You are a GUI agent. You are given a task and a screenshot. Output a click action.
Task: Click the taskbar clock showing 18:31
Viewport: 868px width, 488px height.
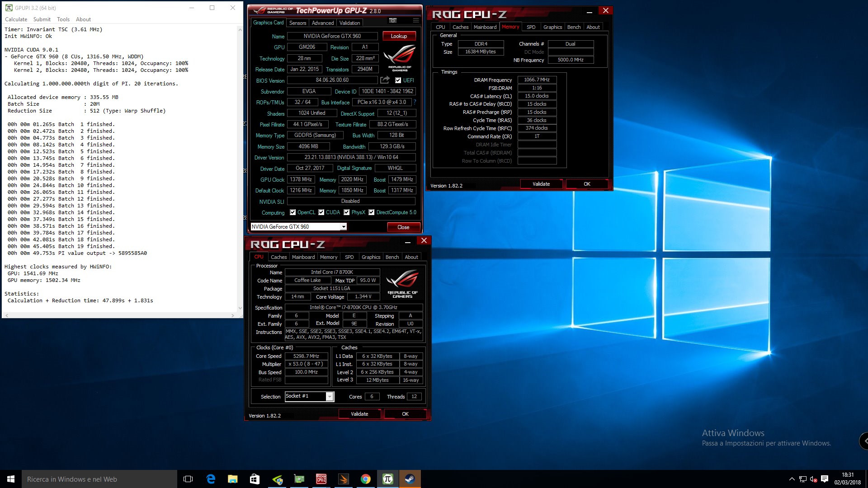(x=848, y=479)
